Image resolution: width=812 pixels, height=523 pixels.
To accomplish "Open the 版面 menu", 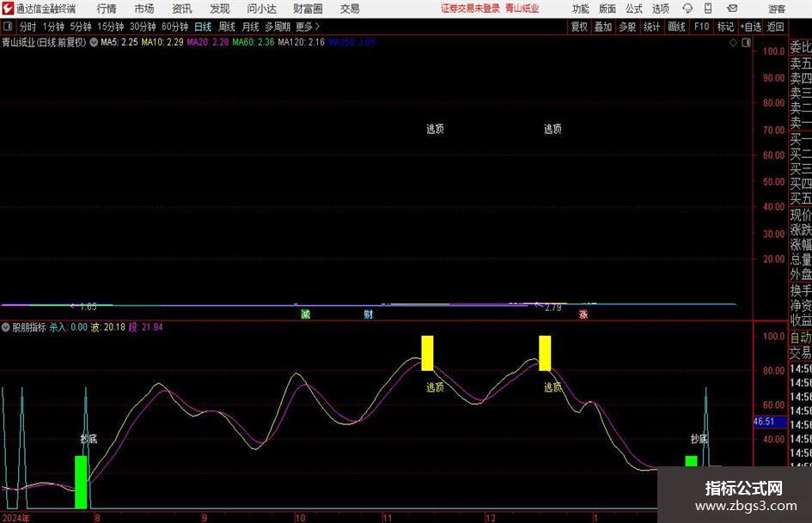I will point(607,9).
